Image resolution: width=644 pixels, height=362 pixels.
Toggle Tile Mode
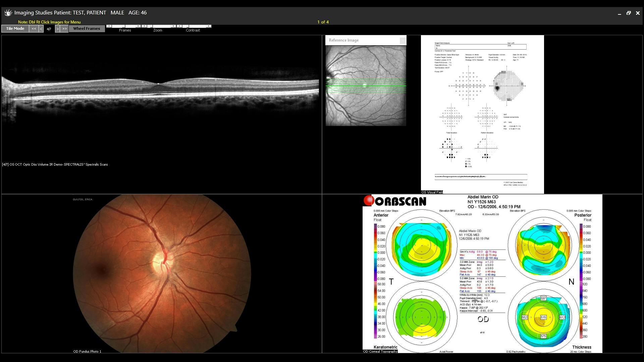coord(15,28)
